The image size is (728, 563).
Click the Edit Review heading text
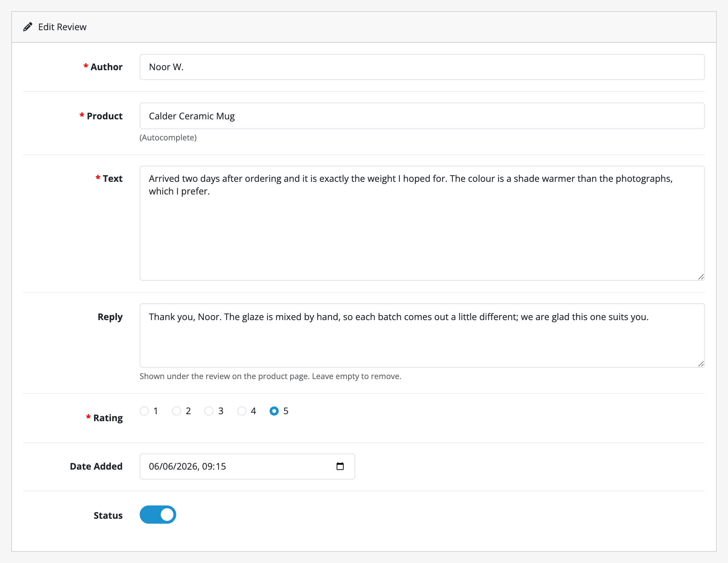coord(62,27)
